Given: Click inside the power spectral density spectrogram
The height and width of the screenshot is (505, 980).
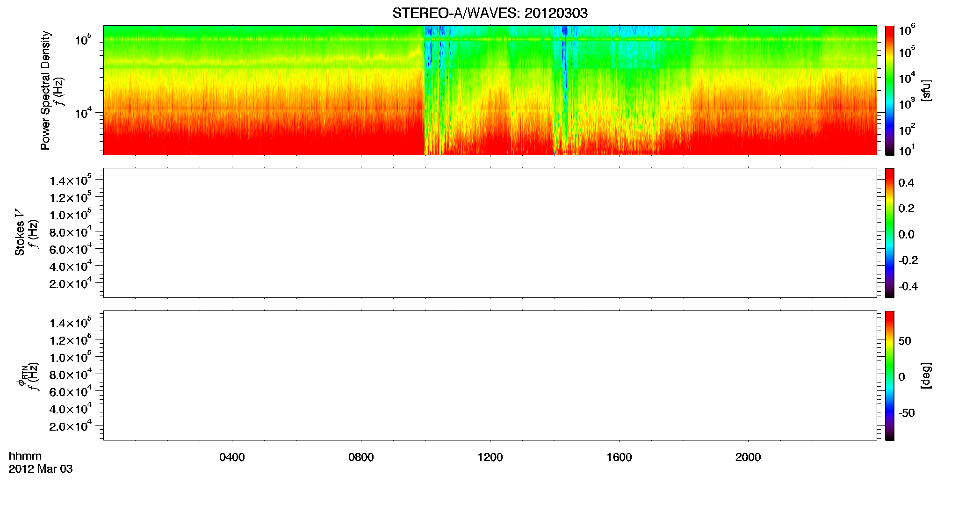Looking at the screenshot, I should click(x=490, y=90).
